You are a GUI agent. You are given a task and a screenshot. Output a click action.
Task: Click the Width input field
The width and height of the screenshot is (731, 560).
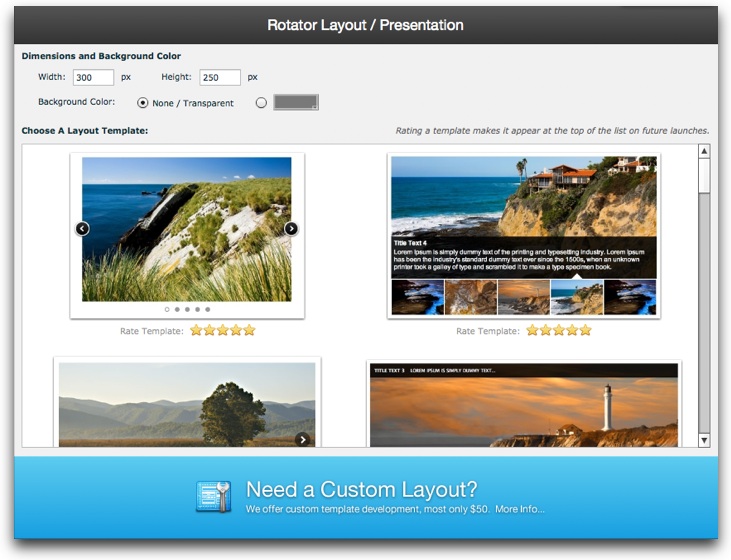click(93, 77)
